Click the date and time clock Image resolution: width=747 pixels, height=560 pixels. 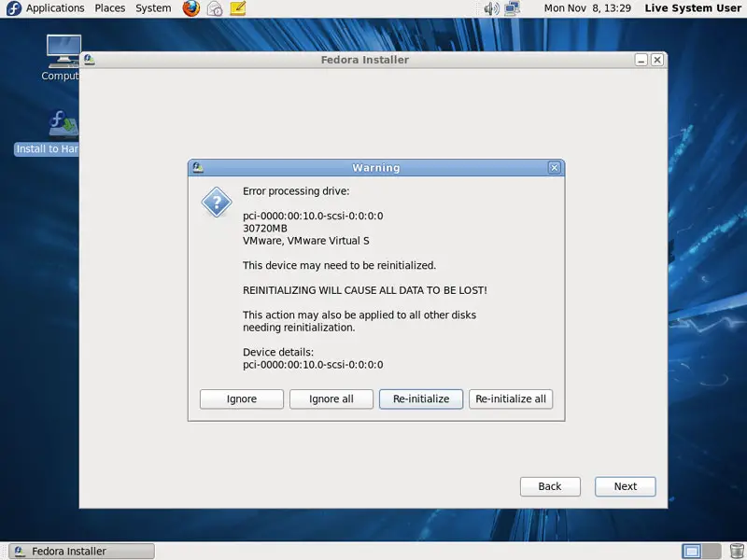[x=587, y=8]
